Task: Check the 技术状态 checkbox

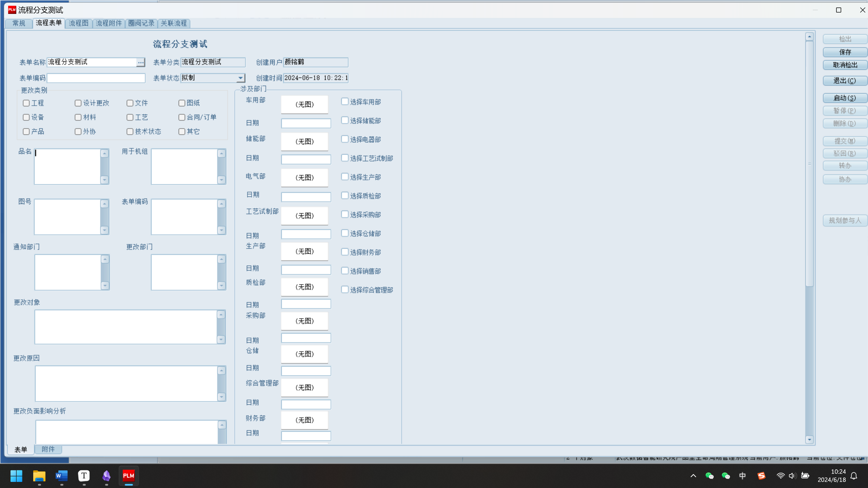Action: [x=130, y=131]
